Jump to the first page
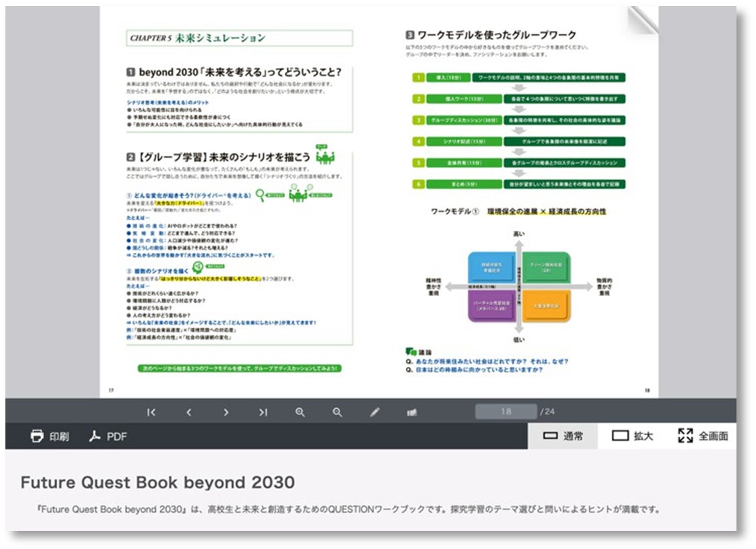The height and width of the screenshot is (549, 756). pyautogui.click(x=151, y=412)
